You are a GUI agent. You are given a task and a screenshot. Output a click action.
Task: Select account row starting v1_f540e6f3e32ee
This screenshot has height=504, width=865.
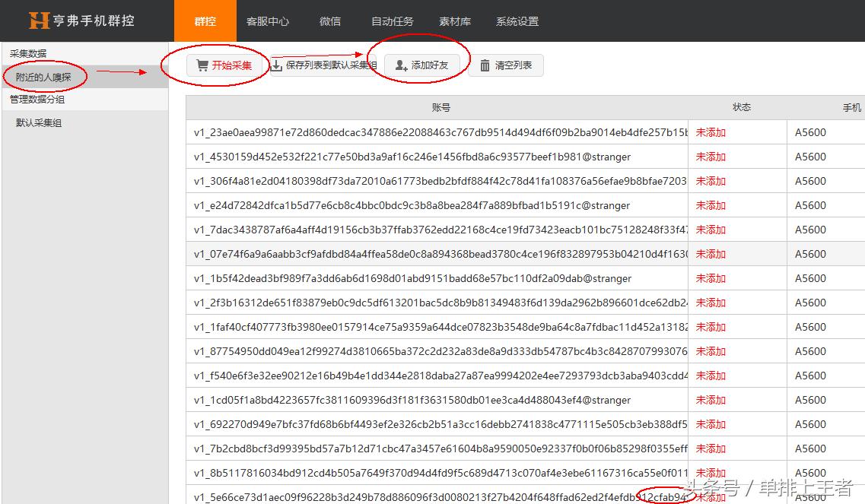tap(525, 375)
